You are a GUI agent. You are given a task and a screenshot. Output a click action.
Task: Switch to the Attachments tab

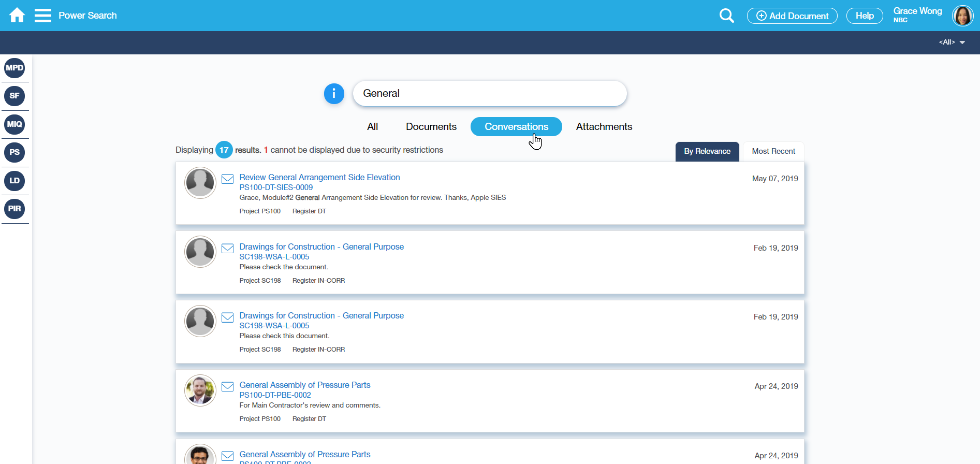pyautogui.click(x=604, y=127)
